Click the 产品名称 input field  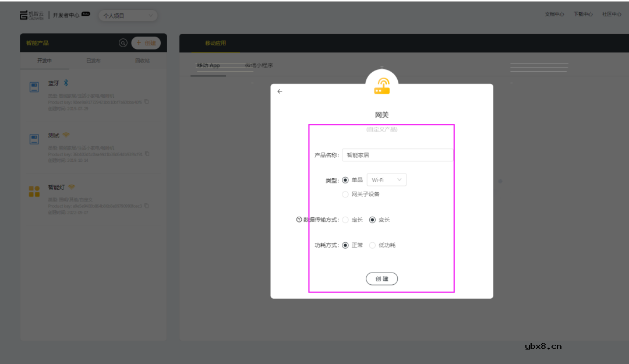[397, 154]
